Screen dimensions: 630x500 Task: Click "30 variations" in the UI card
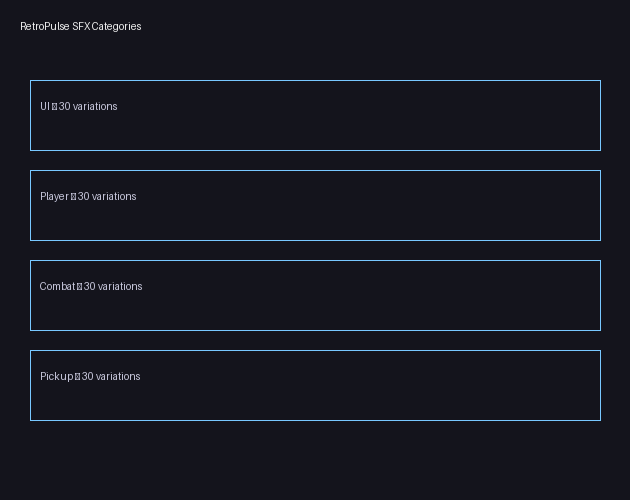(x=88, y=107)
